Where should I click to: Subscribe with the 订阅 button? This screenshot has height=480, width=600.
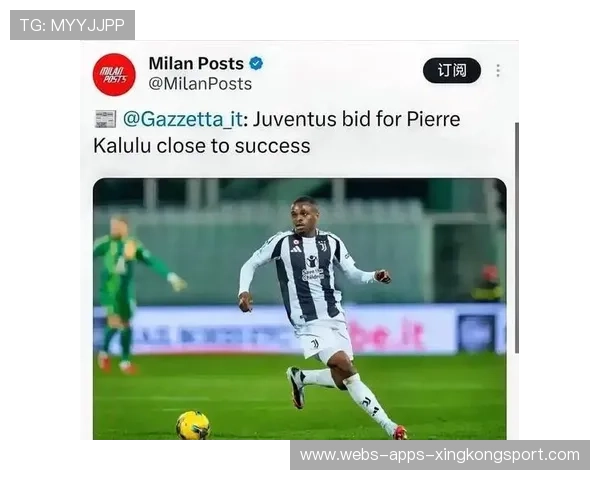click(452, 70)
